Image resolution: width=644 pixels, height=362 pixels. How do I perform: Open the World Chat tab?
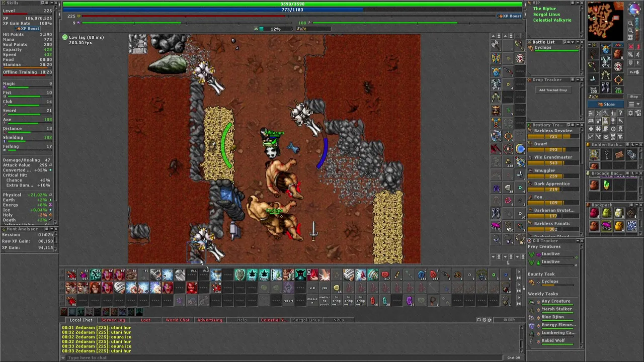tap(178, 320)
